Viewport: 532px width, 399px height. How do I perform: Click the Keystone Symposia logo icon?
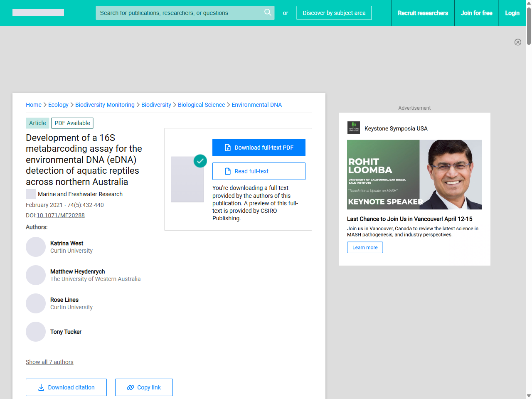[353, 128]
